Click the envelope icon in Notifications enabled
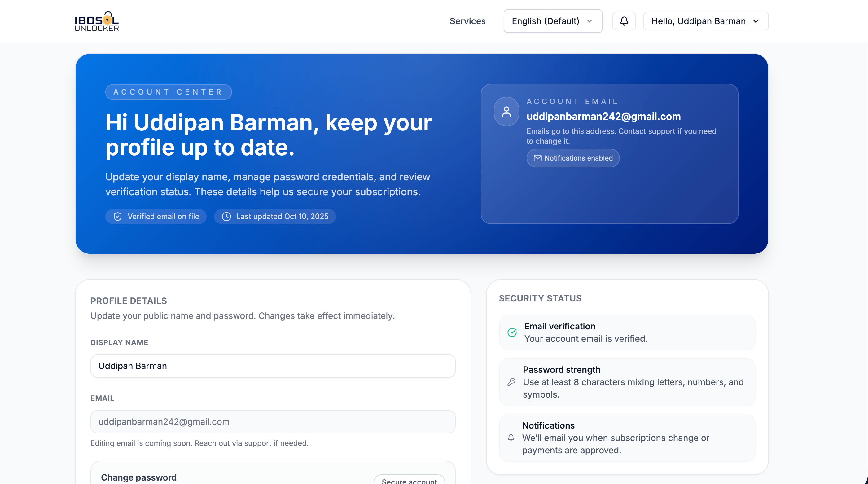 537,158
